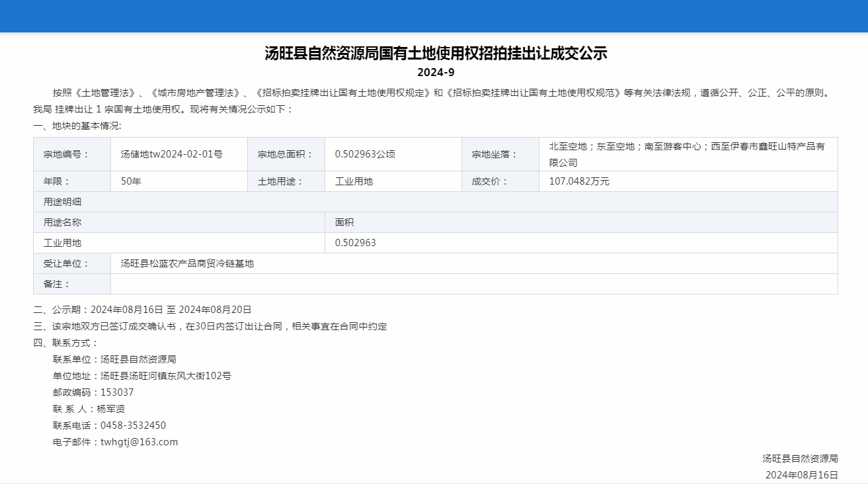Click the 年限 label cell

point(72,181)
